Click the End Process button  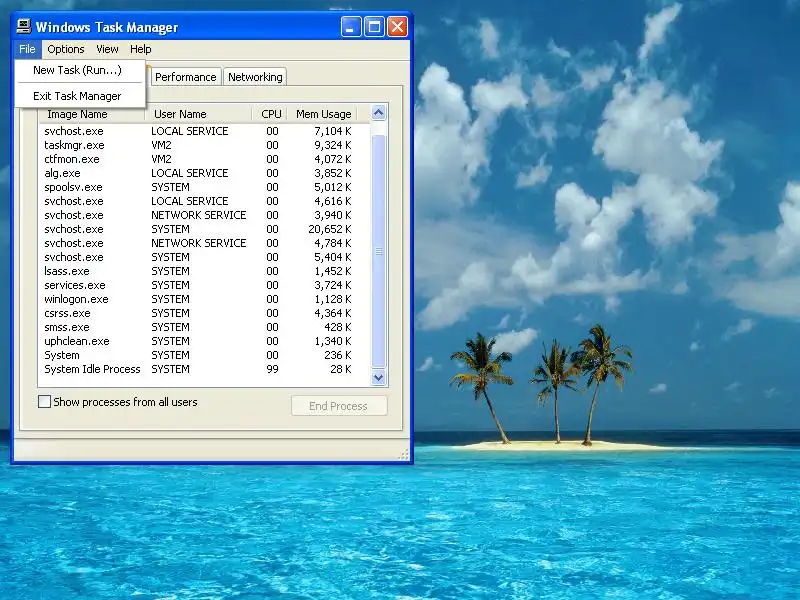click(339, 406)
